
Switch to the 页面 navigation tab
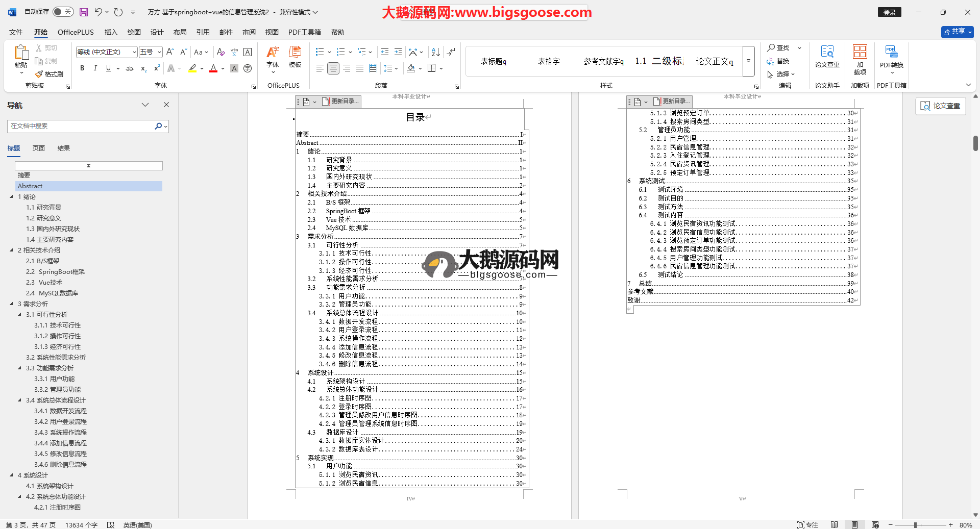39,148
